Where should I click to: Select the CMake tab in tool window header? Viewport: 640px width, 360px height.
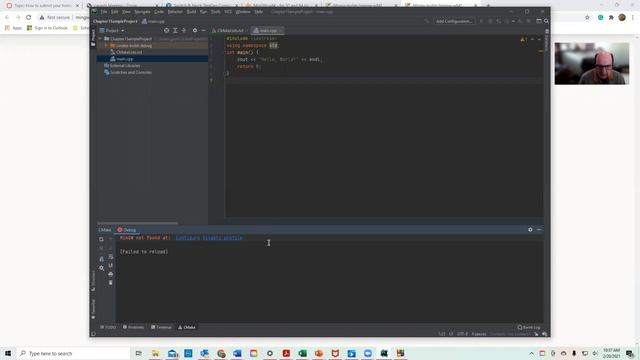104,230
